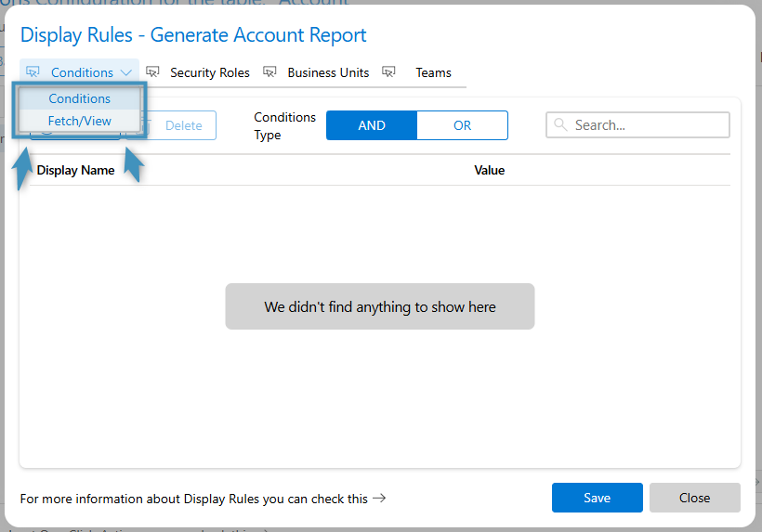Switch to the Business Units tab
This screenshot has height=532, width=762.
tap(328, 72)
